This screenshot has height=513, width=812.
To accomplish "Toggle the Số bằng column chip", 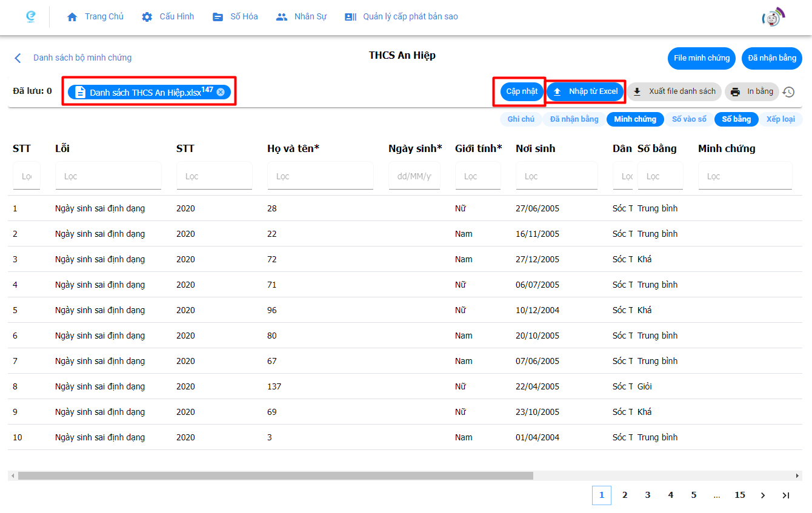I will (736, 119).
